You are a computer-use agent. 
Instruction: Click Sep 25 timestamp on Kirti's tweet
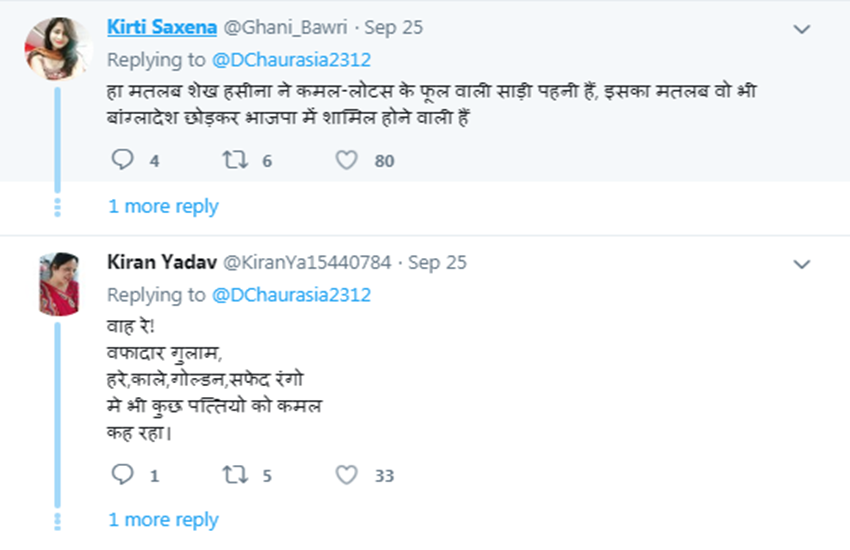393,27
